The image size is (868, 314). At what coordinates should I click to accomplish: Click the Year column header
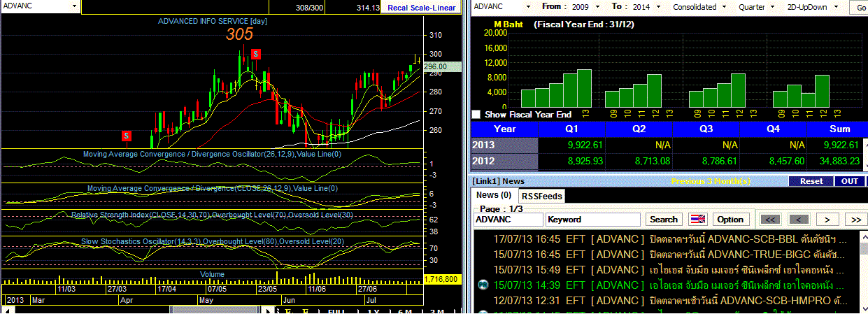tap(504, 129)
